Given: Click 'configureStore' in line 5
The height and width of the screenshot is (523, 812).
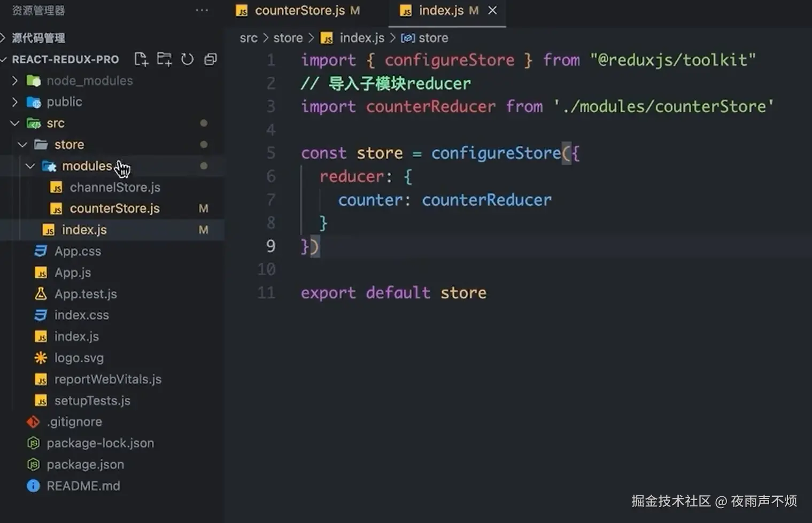Looking at the screenshot, I should coord(496,153).
